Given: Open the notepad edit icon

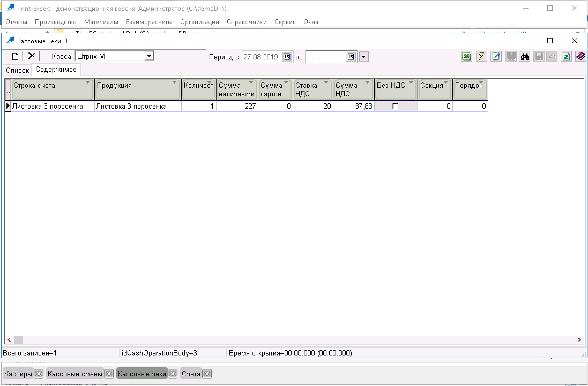Looking at the screenshot, I should [x=496, y=56].
